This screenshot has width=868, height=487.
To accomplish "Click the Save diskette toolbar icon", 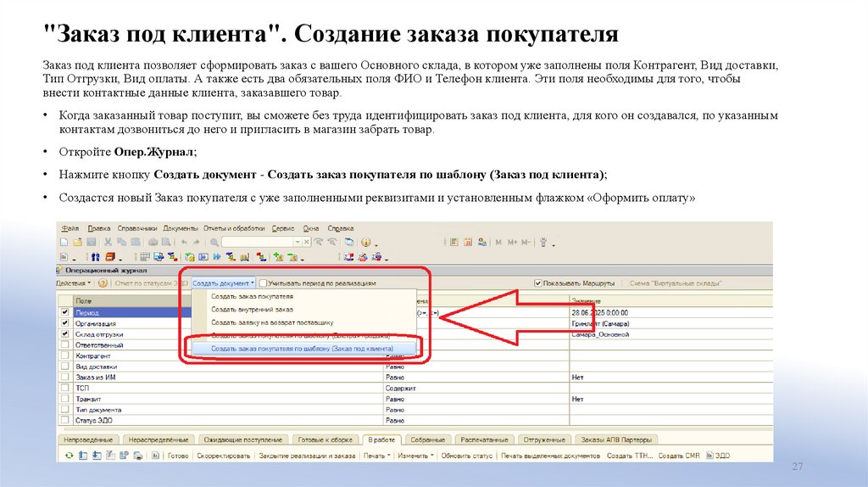I will tap(92, 242).
